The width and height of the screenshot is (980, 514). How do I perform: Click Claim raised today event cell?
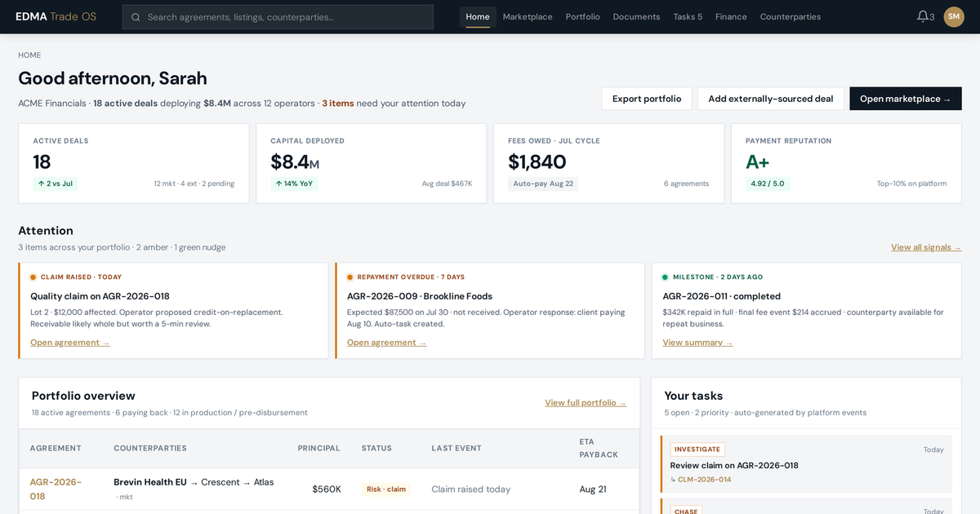(471, 490)
